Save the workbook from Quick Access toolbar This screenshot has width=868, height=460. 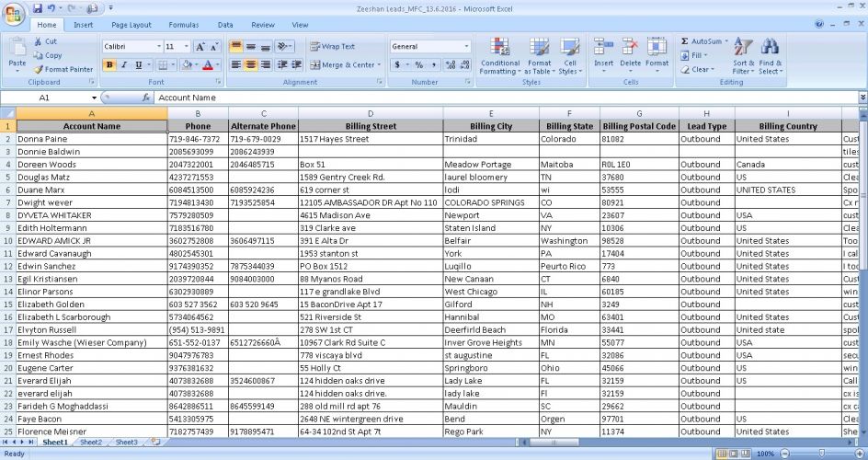coord(38,7)
